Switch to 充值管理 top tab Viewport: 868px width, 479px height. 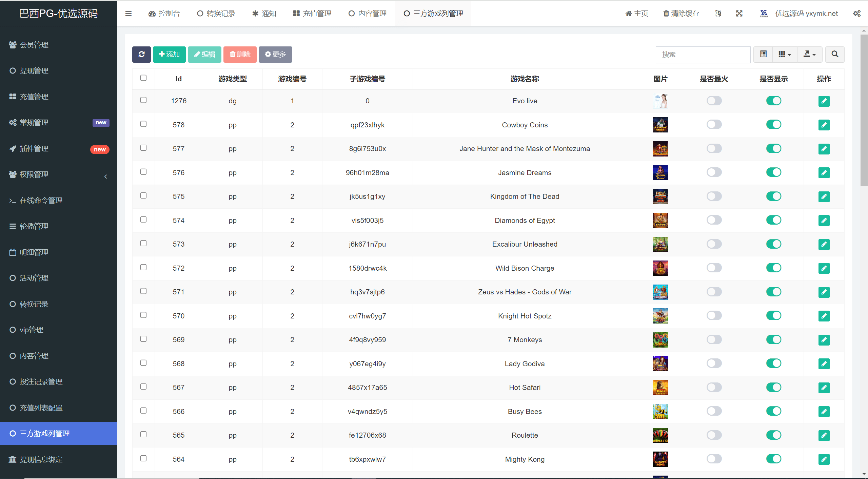pos(312,14)
